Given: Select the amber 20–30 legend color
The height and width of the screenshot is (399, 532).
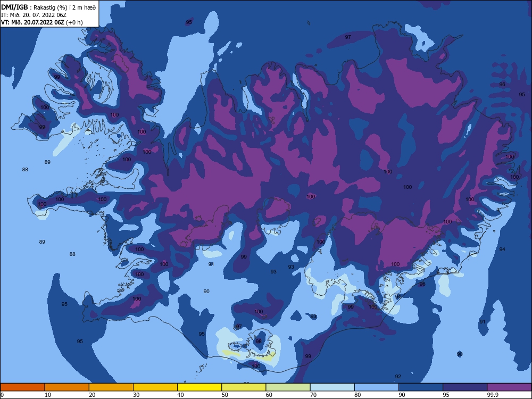Looking at the screenshot, I should coord(111,387).
